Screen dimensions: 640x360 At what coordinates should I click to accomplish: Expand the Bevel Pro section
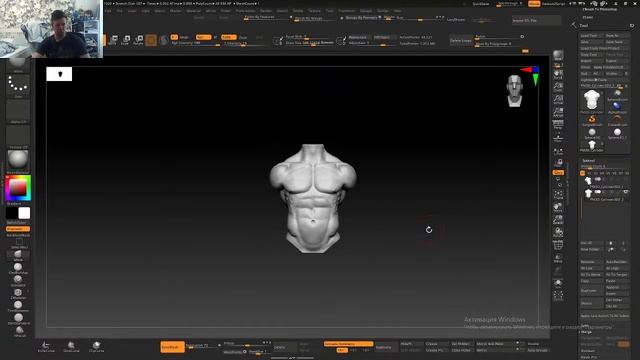coord(589,357)
